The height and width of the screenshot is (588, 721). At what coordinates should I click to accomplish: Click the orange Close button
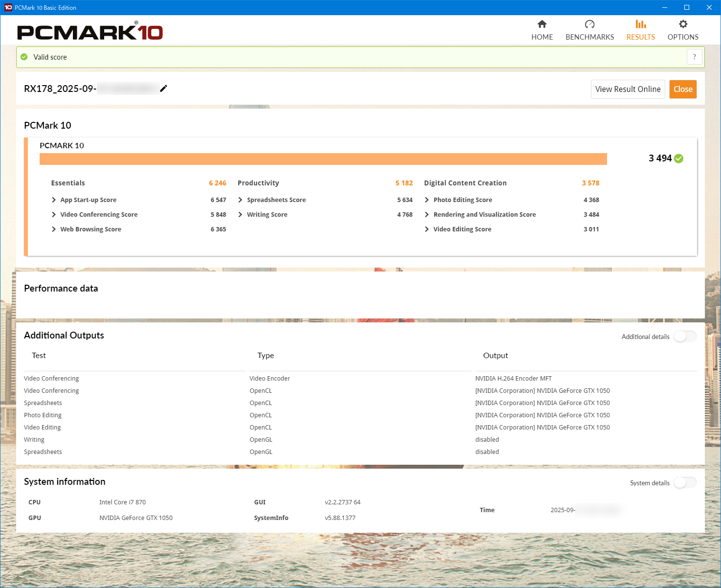pyautogui.click(x=683, y=89)
